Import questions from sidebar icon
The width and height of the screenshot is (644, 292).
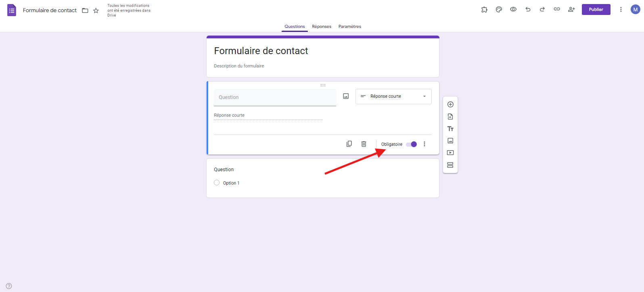(x=450, y=117)
